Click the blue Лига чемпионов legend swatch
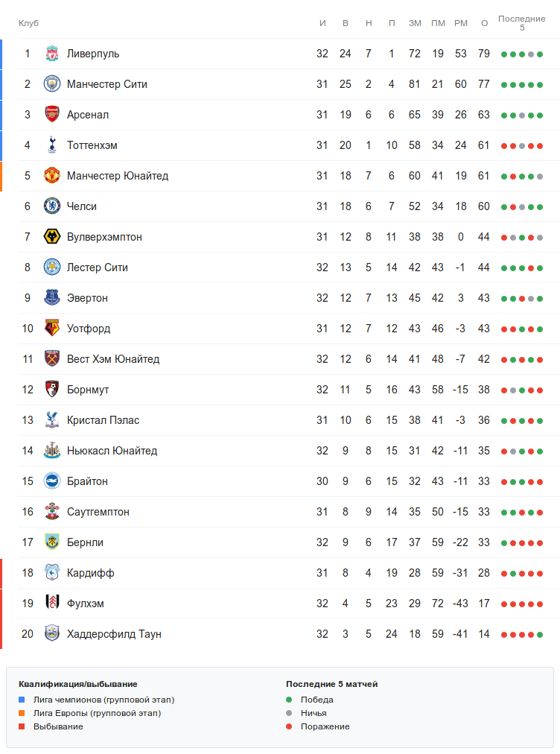Screen dimensions: 560x754 click(x=22, y=700)
